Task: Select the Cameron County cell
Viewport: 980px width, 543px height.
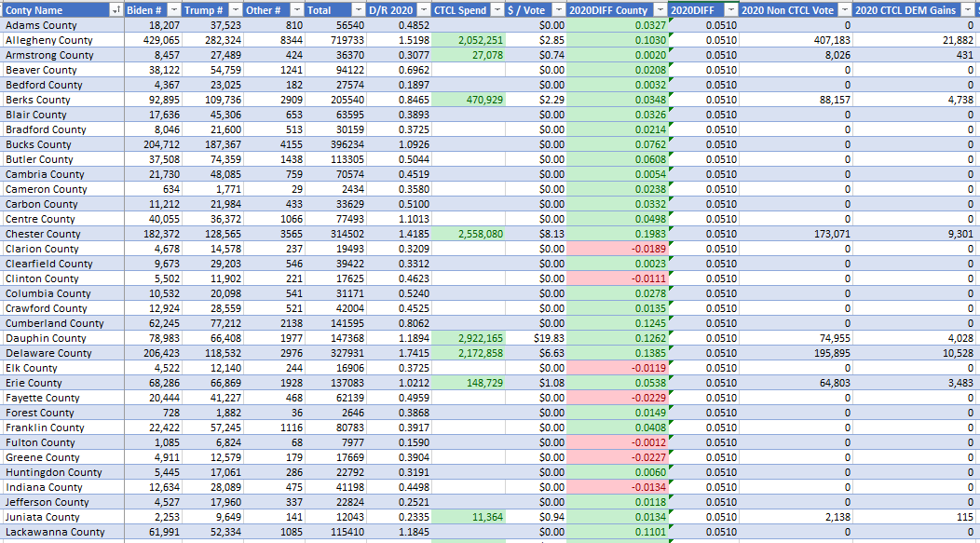Action: pos(61,189)
